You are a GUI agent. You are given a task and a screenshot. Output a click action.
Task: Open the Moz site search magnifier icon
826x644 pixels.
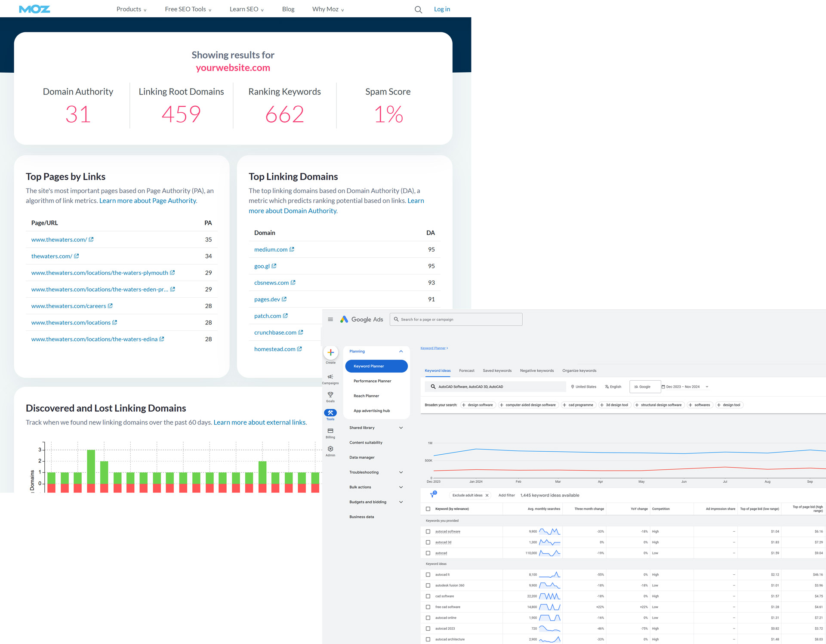tap(418, 9)
